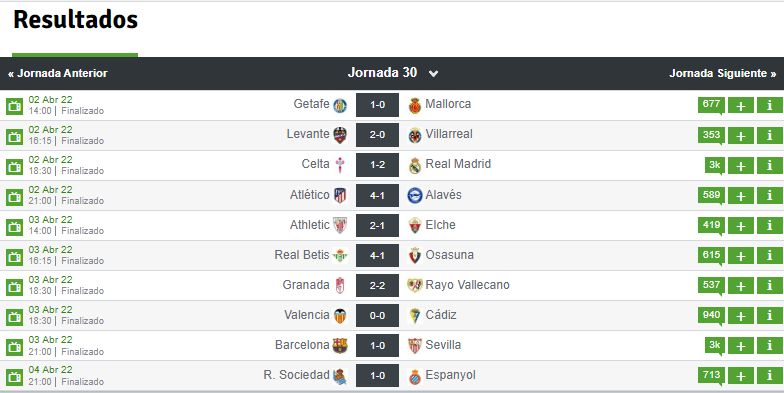Image resolution: width=784 pixels, height=393 pixels.
Task: Expand plus button for R. Sociedad vs Espanyol
Action: coord(740,376)
